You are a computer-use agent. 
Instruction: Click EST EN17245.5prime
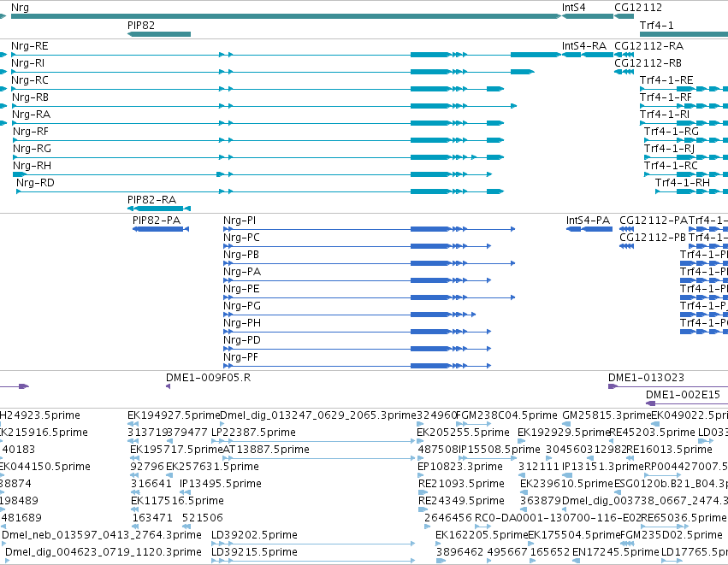tap(616, 552)
